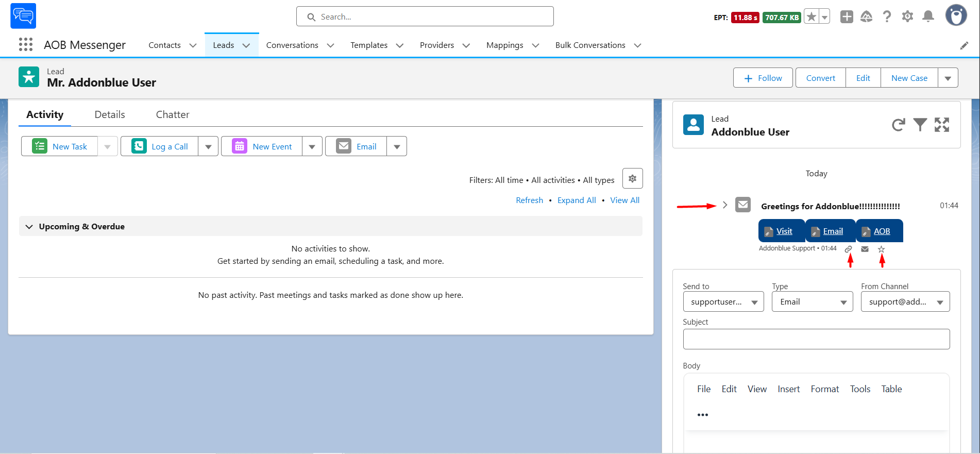Open the Contacts tab chevron menu

(x=193, y=45)
